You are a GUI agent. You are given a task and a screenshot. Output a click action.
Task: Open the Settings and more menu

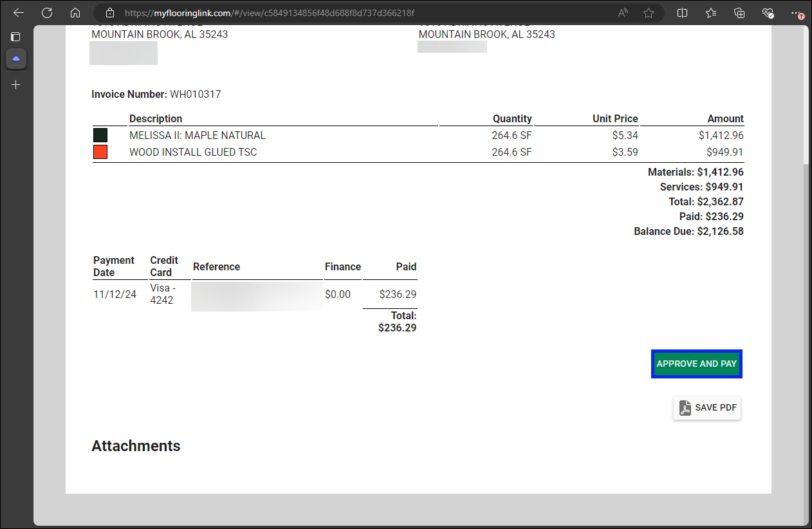pyautogui.click(x=797, y=13)
